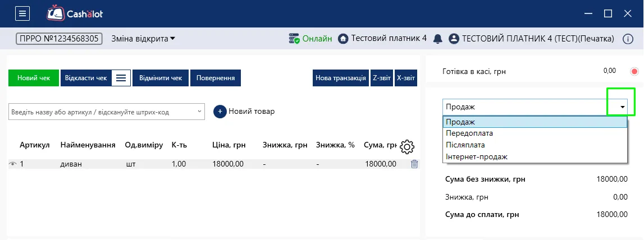Image resolution: width=644 pixels, height=240 pixels.
Task: Click the red cash indicator icon
Action: tap(634, 72)
